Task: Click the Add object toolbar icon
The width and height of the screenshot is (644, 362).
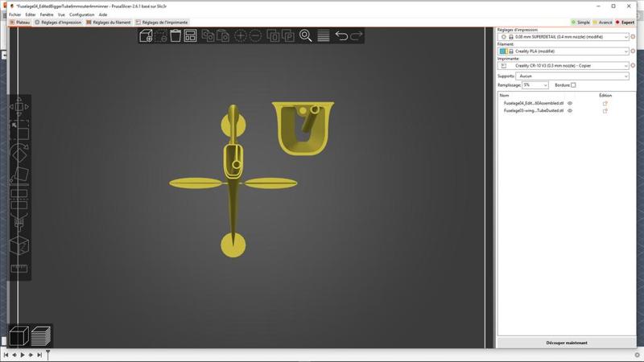Action: (x=146, y=35)
